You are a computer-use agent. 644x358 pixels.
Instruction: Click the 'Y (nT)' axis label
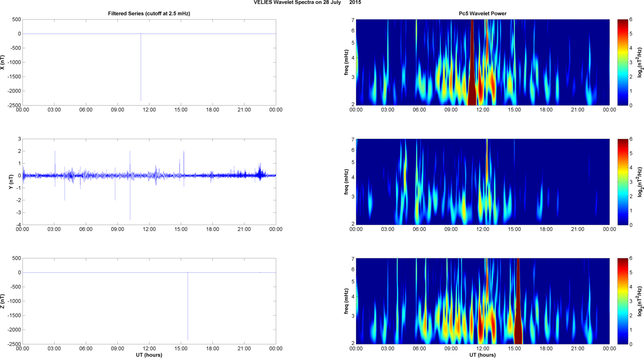click(x=11, y=182)
